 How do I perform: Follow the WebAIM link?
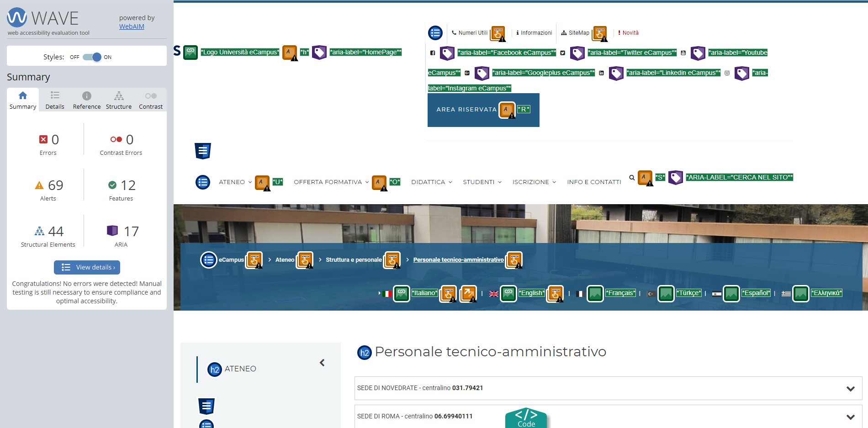pos(132,26)
